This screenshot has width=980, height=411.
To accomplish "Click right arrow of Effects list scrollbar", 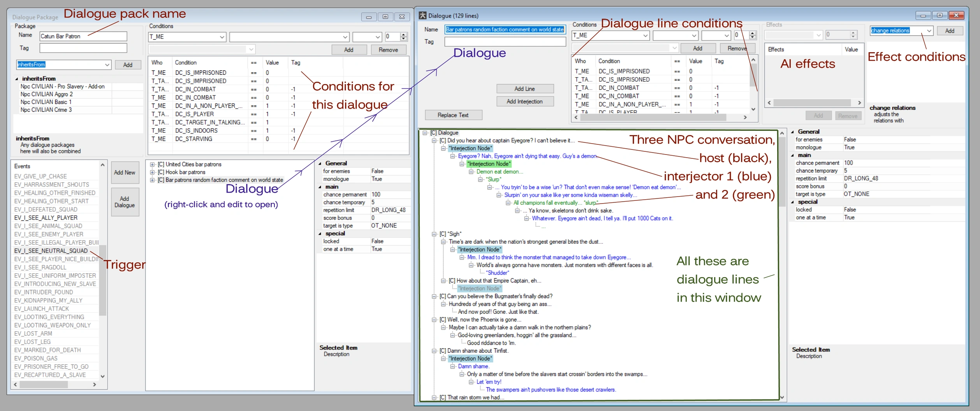I will point(859,103).
